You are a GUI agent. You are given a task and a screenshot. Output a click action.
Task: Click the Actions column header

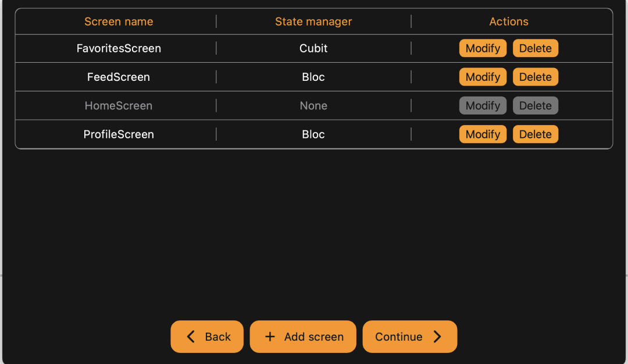(x=509, y=22)
